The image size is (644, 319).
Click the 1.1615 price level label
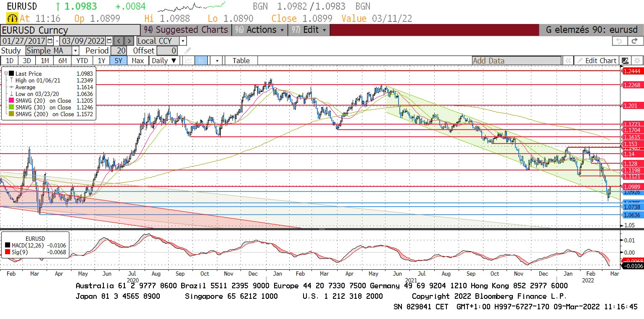coord(632,137)
